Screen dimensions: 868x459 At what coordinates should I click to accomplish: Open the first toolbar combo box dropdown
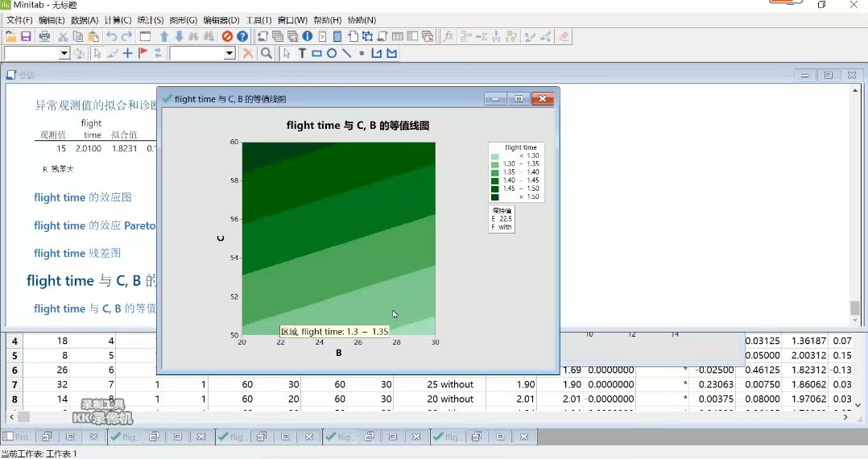tap(64, 53)
